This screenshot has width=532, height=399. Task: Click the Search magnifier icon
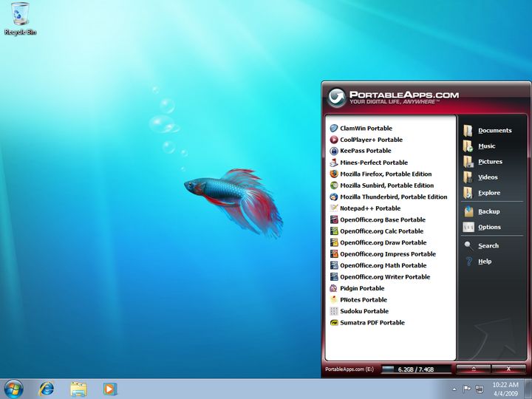tap(468, 245)
